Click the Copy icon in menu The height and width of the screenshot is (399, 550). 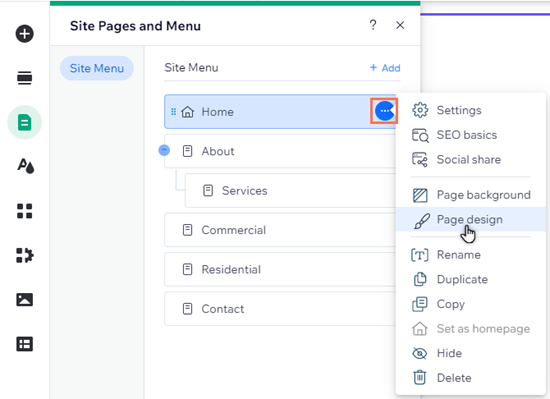(420, 304)
